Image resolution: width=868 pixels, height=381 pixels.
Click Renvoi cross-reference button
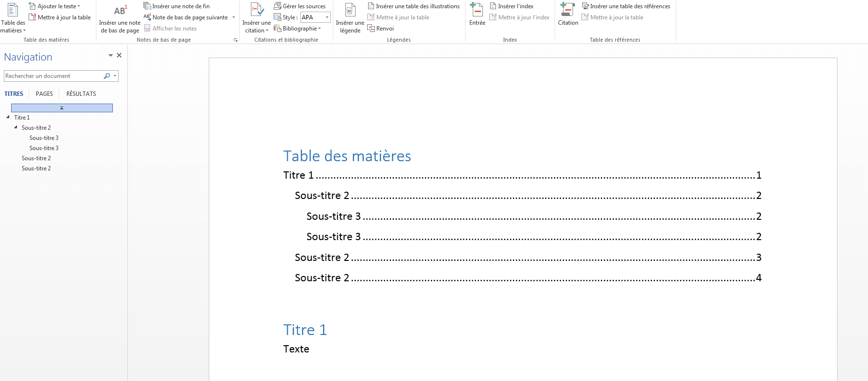tap(381, 29)
